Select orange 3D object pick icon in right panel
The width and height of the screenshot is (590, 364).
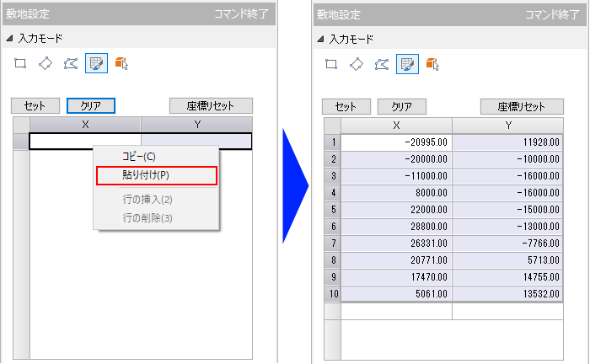(x=432, y=63)
